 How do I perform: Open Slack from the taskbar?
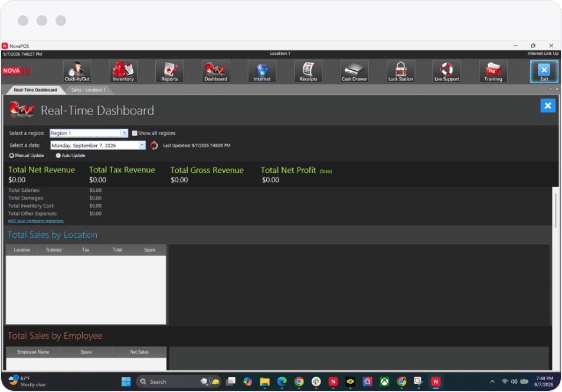pyautogui.click(x=316, y=382)
